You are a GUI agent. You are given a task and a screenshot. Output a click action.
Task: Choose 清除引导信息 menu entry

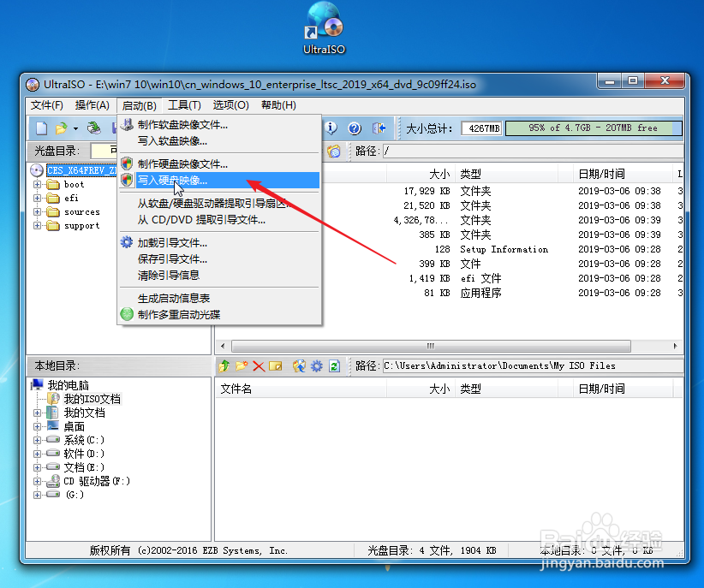(220, 275)
